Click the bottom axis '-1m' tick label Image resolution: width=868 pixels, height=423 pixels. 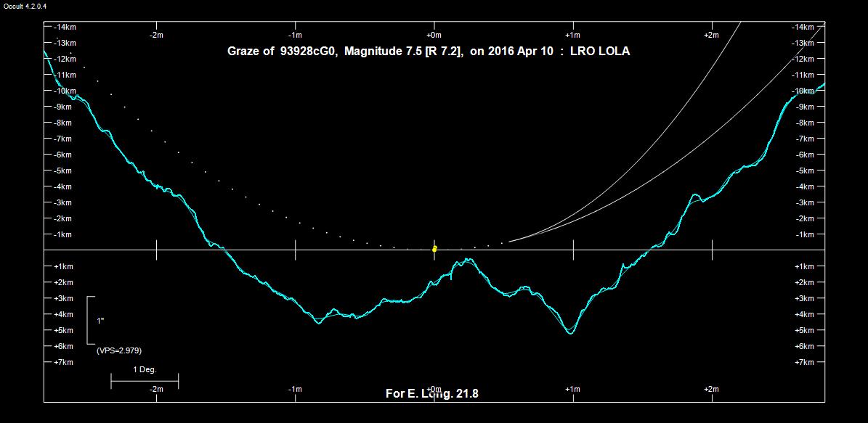[295, 390]
